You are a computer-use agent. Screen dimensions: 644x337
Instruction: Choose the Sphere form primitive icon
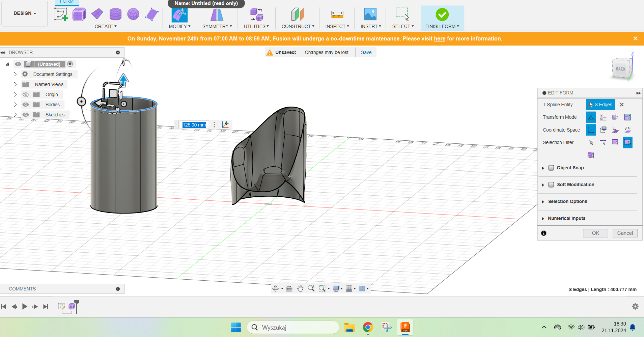133,14
